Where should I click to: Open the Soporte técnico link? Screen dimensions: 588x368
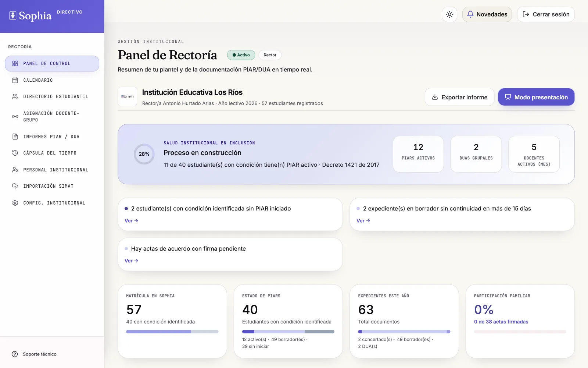pos(34,354)
